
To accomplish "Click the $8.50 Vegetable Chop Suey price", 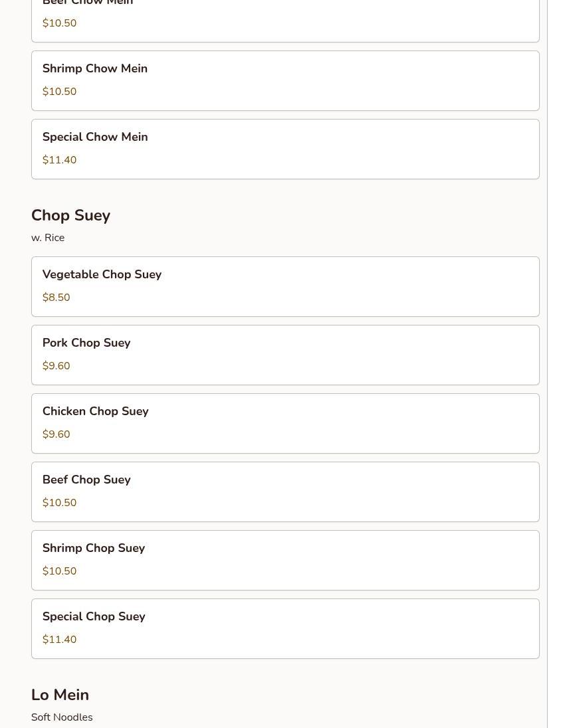I will coord(56,298).
